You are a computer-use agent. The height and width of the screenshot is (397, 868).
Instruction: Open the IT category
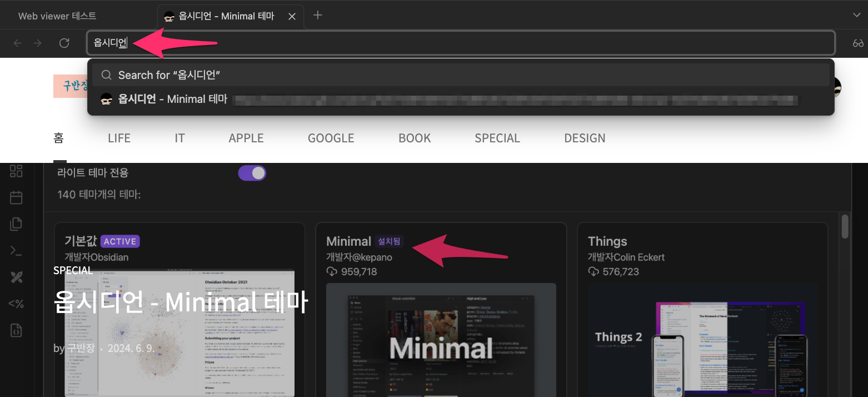(x=179, y=138)
